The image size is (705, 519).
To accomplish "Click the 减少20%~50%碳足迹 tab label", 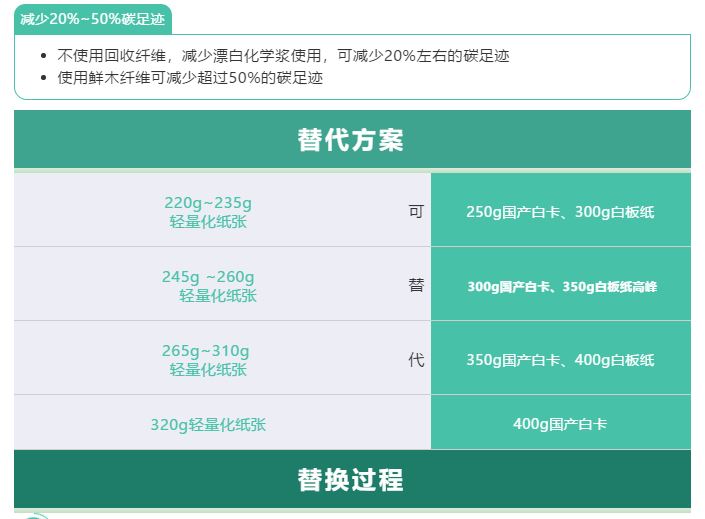I will (x=92, y=19).
